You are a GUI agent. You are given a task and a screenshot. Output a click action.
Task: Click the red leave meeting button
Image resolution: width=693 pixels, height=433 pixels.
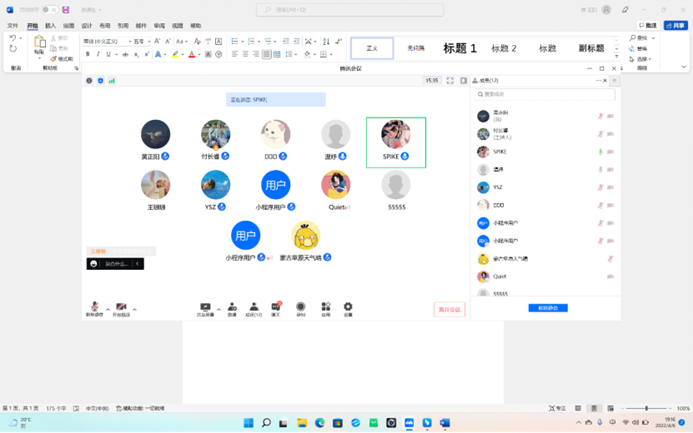[x=449, y=310]
